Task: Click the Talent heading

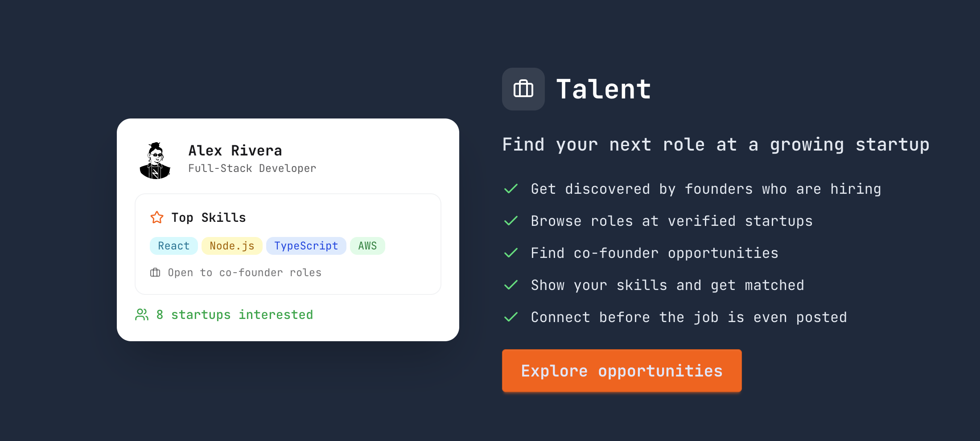Action: pyautogui.click(x=604, y=89)
